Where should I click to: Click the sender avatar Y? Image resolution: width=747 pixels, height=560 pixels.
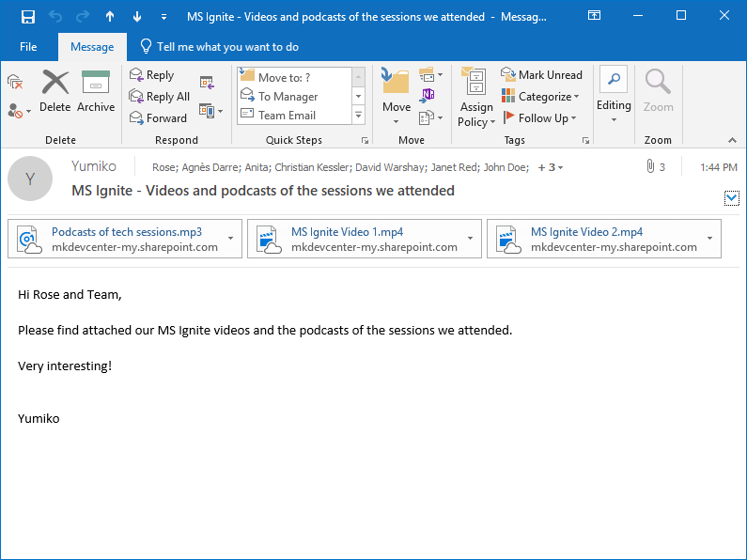pyautogui.click(x=30, y=179)
